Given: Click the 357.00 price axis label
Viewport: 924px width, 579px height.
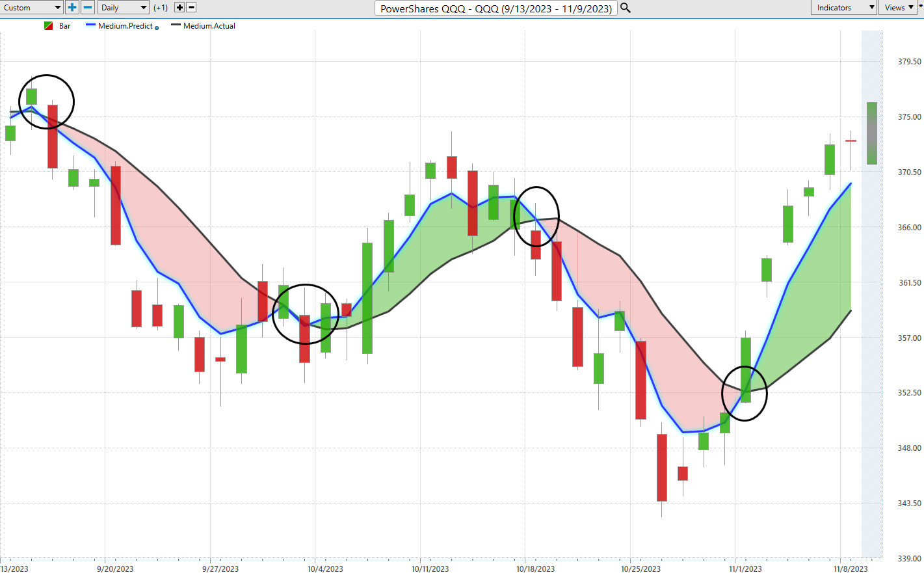Looking at the screenshot, I should click(x=909, y=338).
